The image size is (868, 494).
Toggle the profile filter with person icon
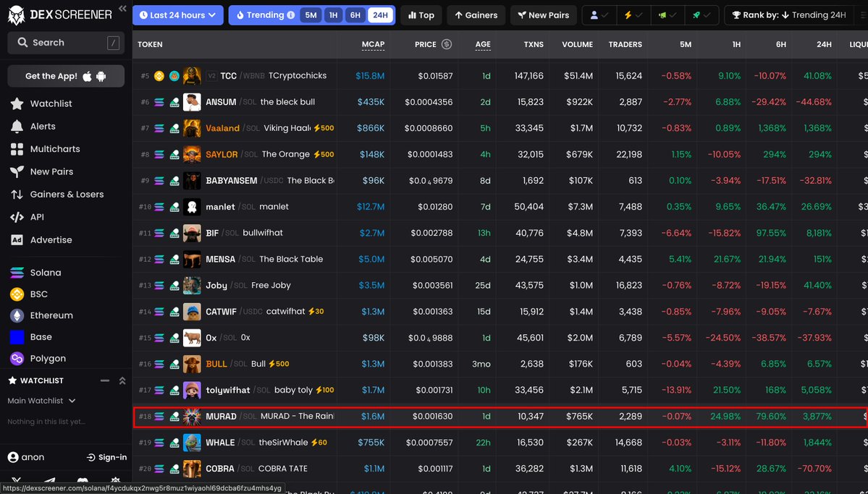[x=599, y=15]
